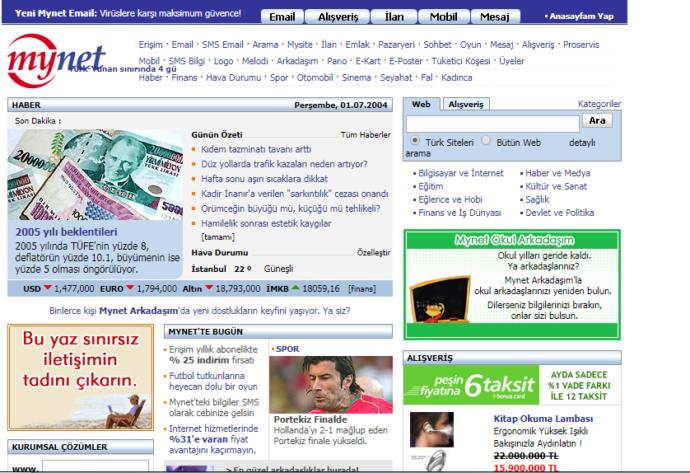Click the red EURO down arrow
This screenshot has height=473, width=690.
click(130, 288)
